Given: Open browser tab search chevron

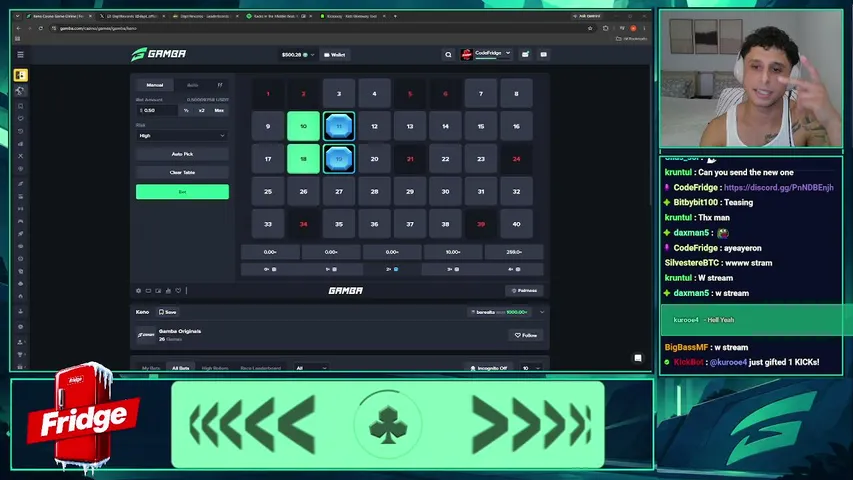Looking at the screenshot, I should (x=17, y=16).
